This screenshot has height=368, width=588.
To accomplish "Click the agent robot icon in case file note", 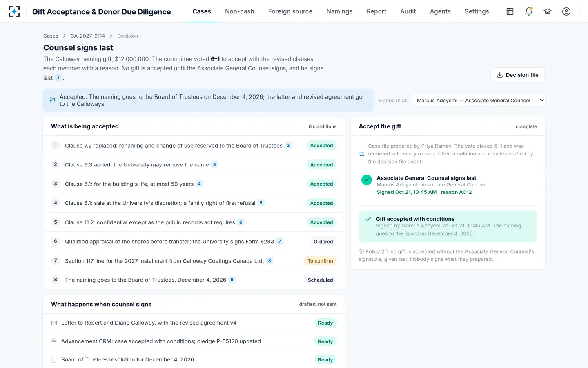I will (362, 154).
